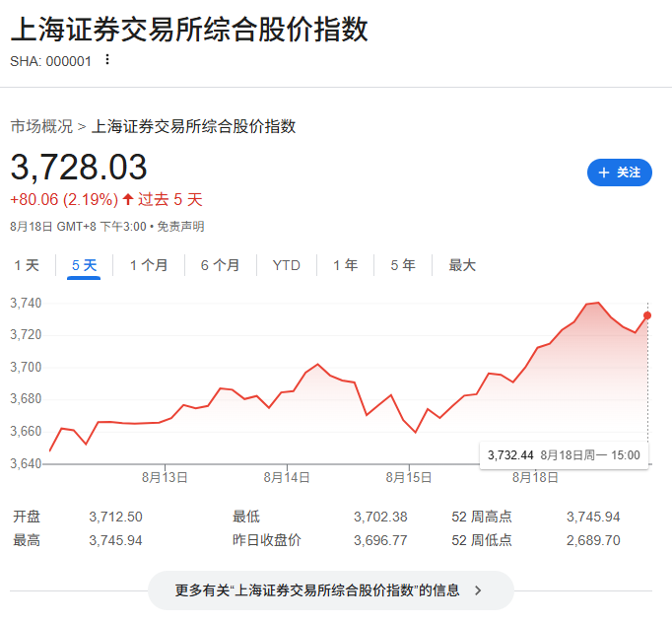This screenshot has width=672, height=623.
Task: Click the 免责声明 disclaimer link
Action: click(180, 227)
